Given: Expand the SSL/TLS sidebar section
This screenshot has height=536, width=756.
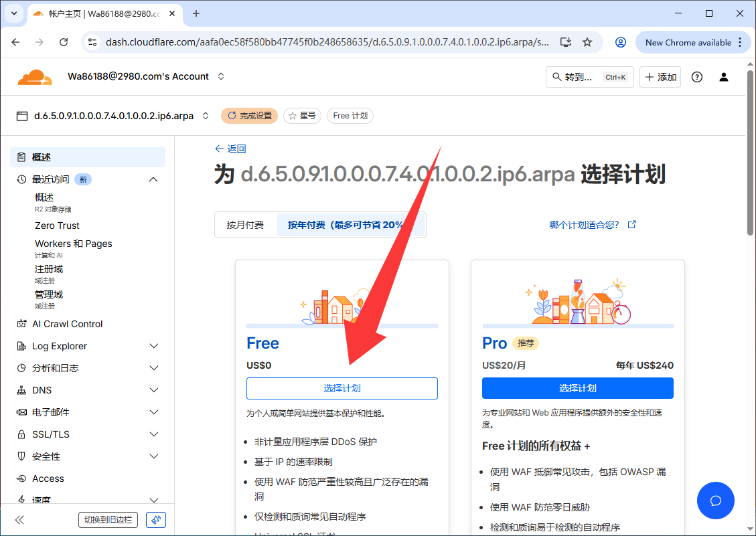Looking at the screenshot, I should coord(153,434).
